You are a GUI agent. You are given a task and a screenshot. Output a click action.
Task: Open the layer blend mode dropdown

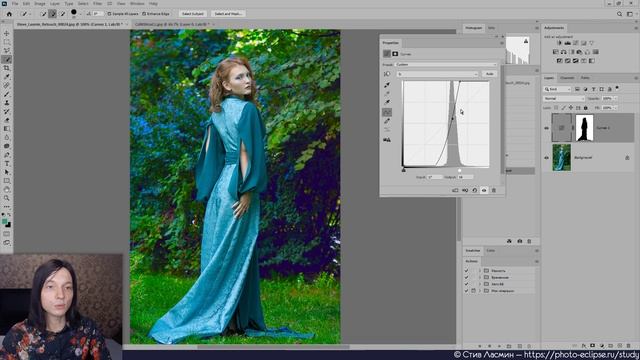coord(564,98)
